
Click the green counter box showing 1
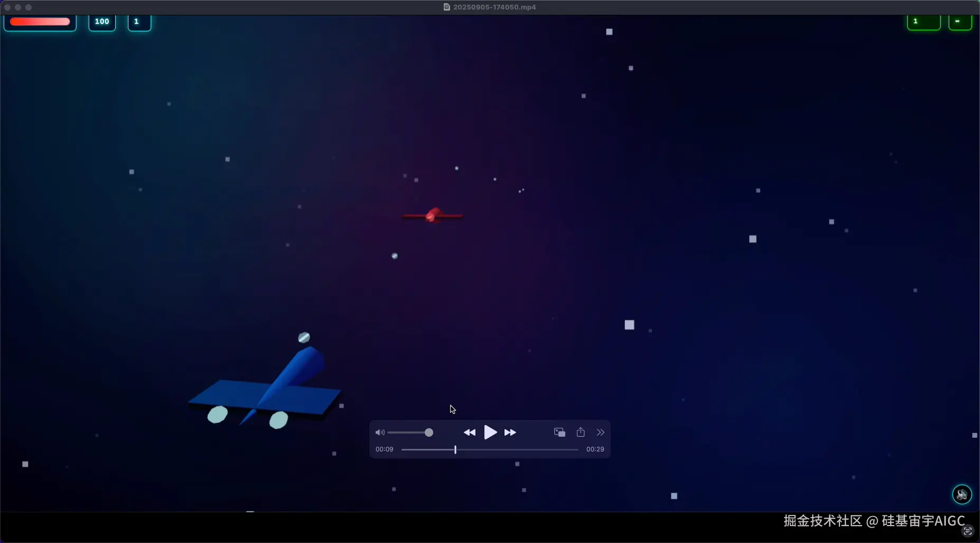923,22
